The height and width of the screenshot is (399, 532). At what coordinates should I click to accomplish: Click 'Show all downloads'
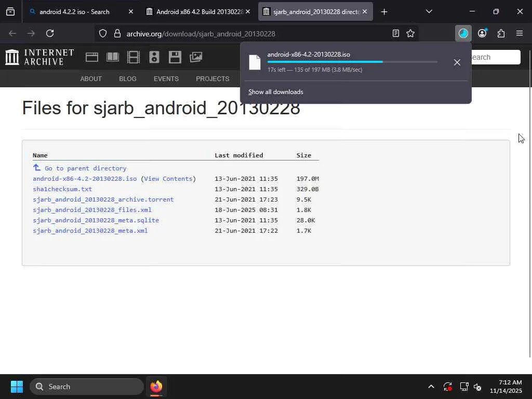point(275,92)
